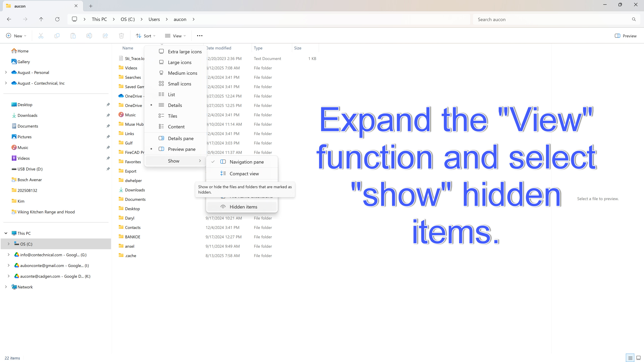Open pinned Downloads in sidebar
The width and height of the screenshot is (644, 362).
point(24,115)
